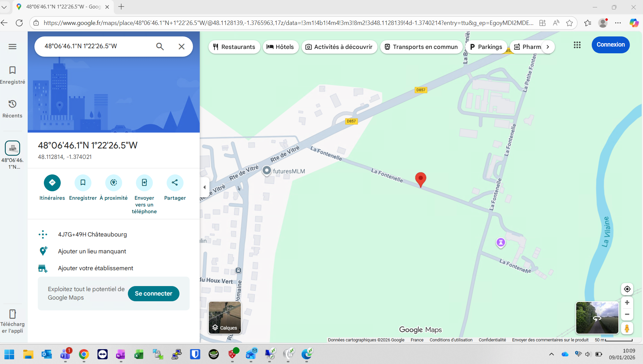This screenshot has height=364, width=643.
Task: Open the Google Maps hamburger menu
Action: click(12, 47)
